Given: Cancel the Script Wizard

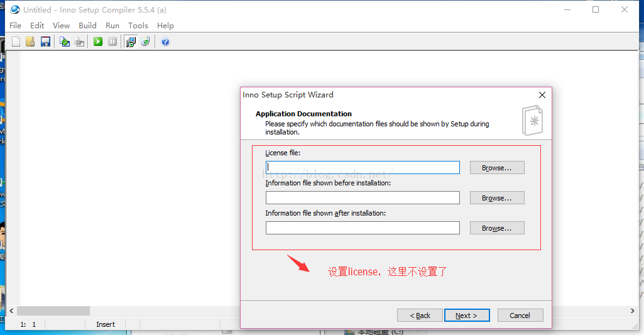Looking at the screenshot, I should point(520,316).
